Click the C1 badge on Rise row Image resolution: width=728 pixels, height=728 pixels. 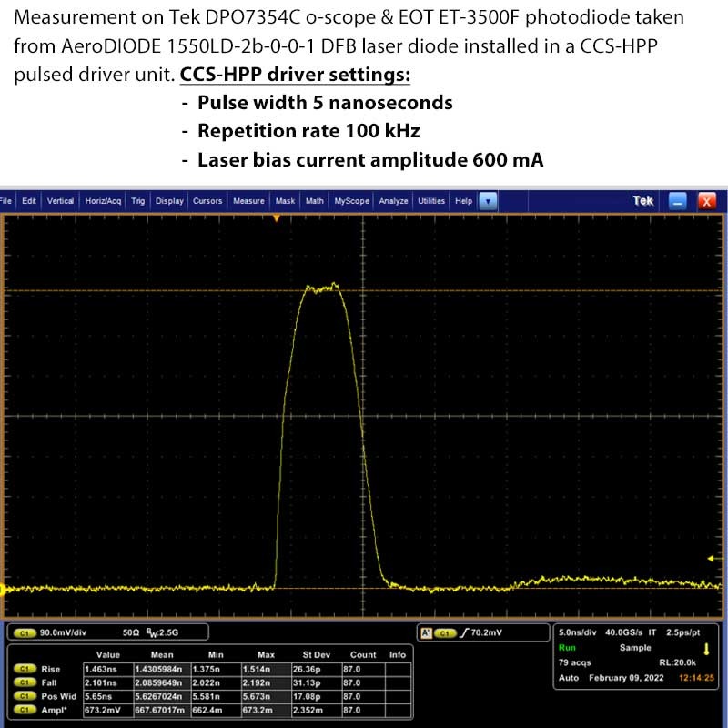click(x=25, y=669)
